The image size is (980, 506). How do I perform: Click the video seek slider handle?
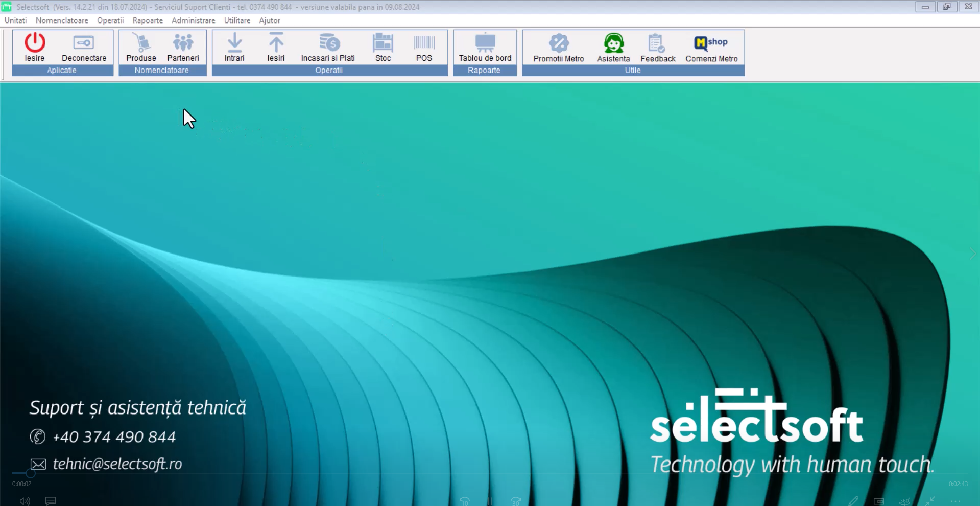coord(31,473)
